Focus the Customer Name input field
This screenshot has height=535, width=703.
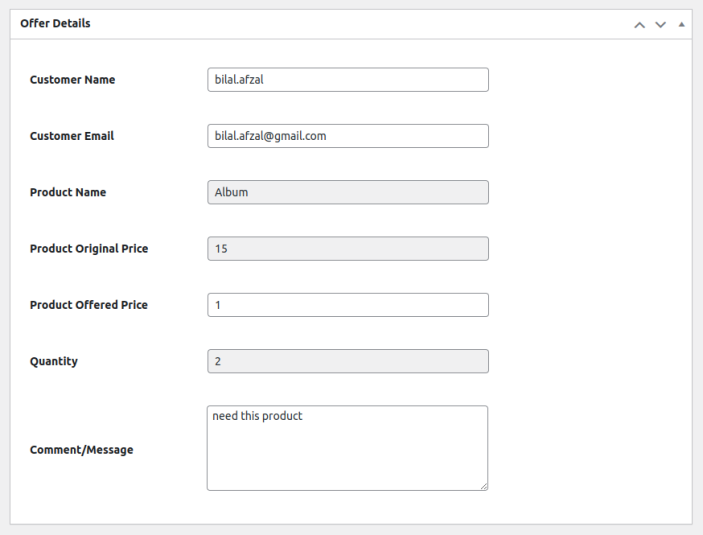pyautogui.click(x=347, y=80)
